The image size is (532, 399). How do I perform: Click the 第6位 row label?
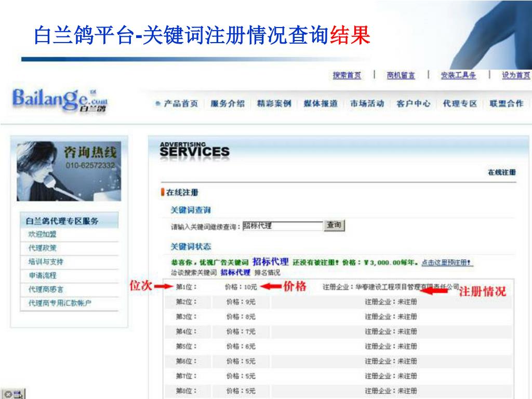click(x=187, y=362)
